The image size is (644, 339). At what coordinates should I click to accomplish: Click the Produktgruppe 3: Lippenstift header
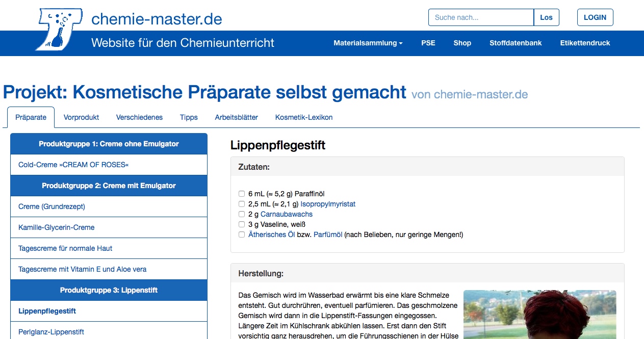point(109,290)
